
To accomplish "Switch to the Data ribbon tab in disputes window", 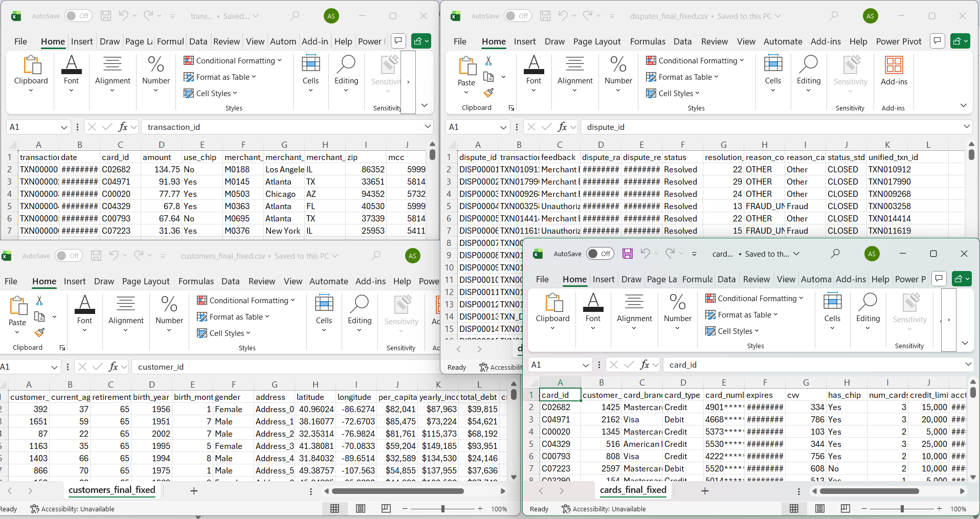I will [x=682, y=41].
